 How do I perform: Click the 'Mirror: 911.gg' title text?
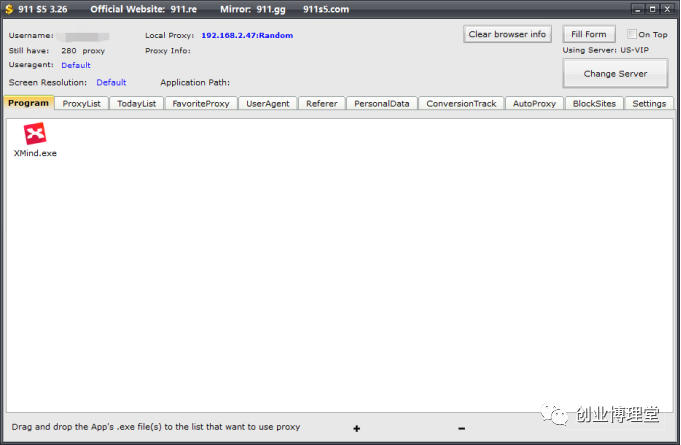[253, 9]
